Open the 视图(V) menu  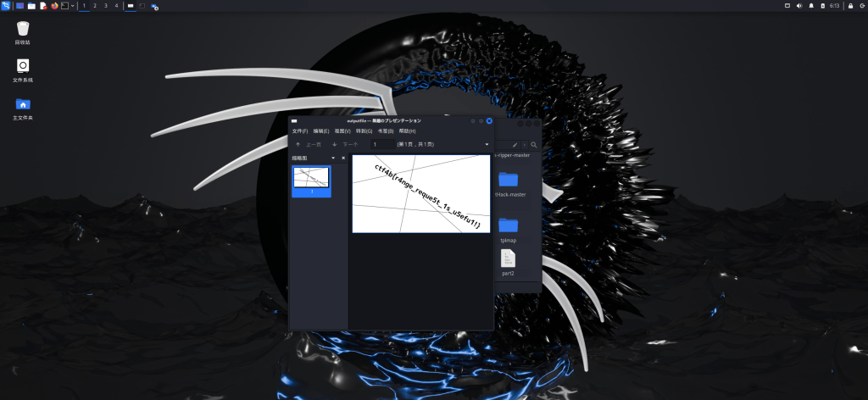tap(342, 131)
